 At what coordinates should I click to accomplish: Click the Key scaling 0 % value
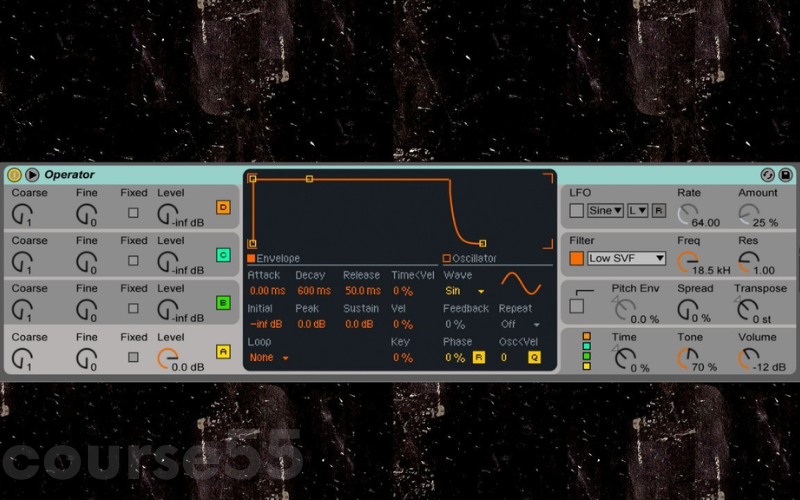pyautogui.click(x=403, y=358)
